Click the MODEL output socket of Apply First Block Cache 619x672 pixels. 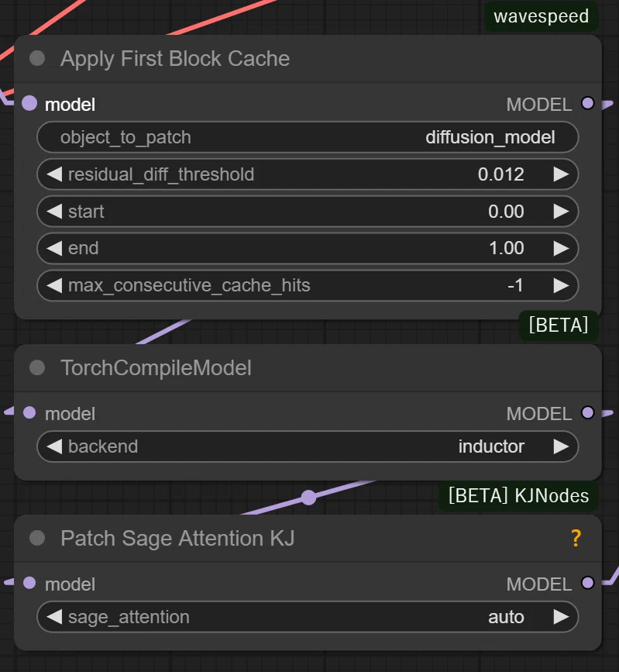tap(588, 103)
